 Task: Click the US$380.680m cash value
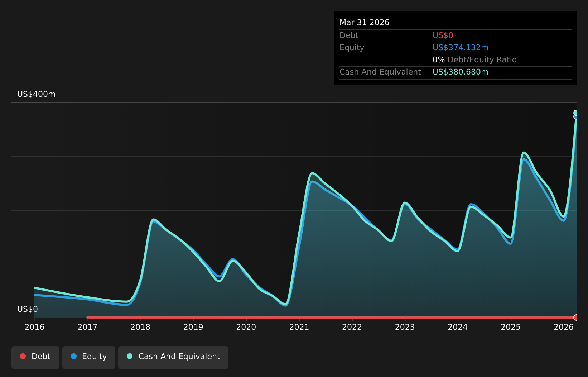coord(461,72)
